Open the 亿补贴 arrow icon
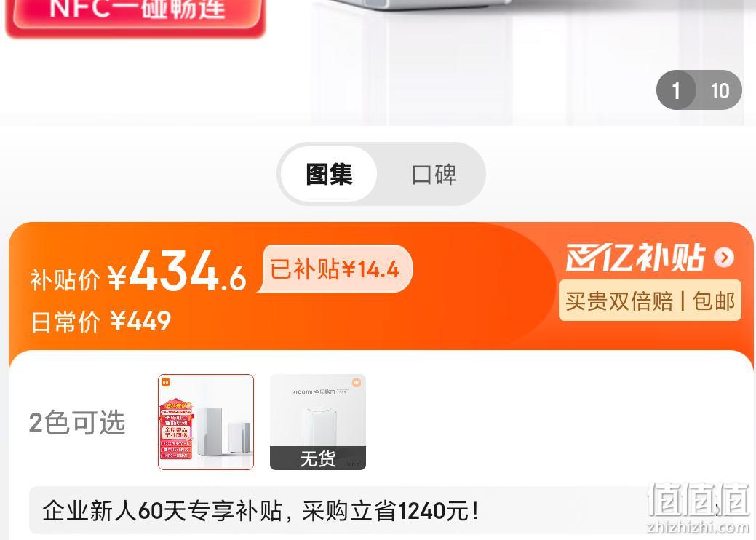Image resolution: width=756 pixels, height=540 pixels. click(x=724, y=257)
